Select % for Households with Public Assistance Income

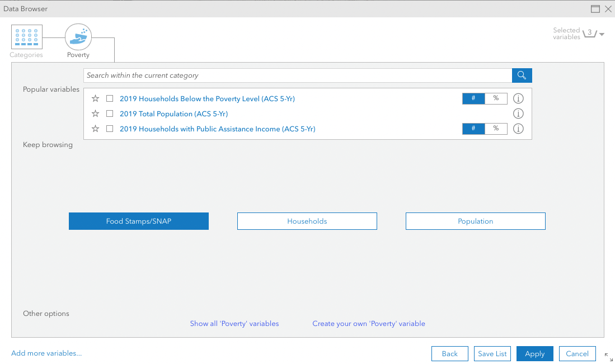(x=496, y=129)
